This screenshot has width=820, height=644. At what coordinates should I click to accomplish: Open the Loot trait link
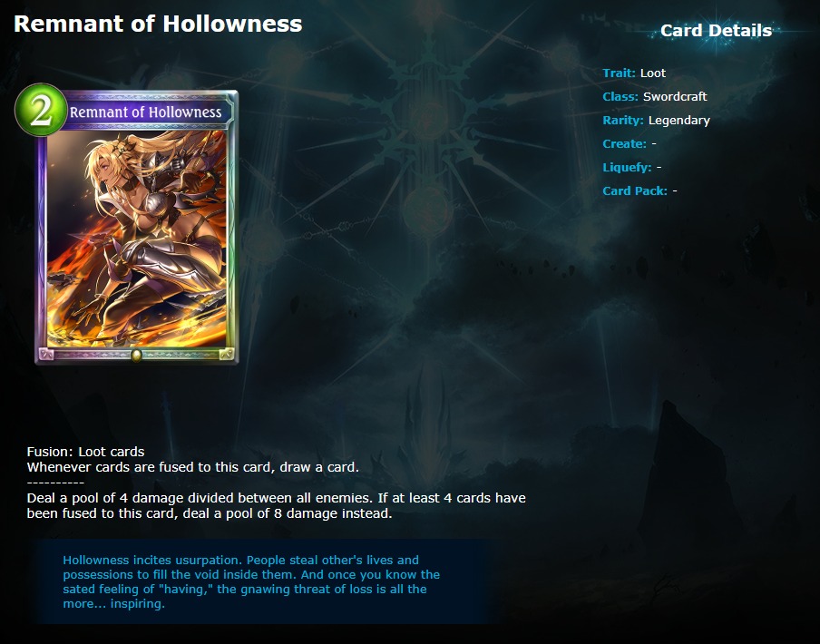[x=653, y=73]
